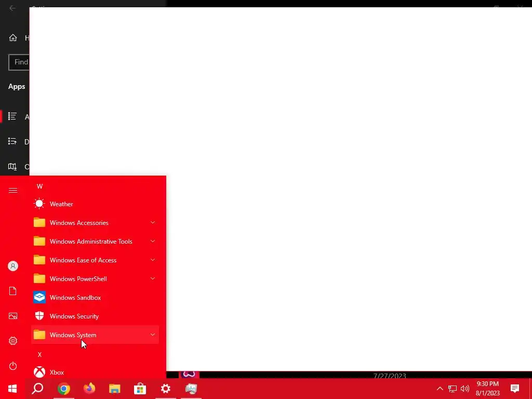Open Google Chrome from taskbar
The width and height of the screenshot is (532, 399).
click(64, 389)
